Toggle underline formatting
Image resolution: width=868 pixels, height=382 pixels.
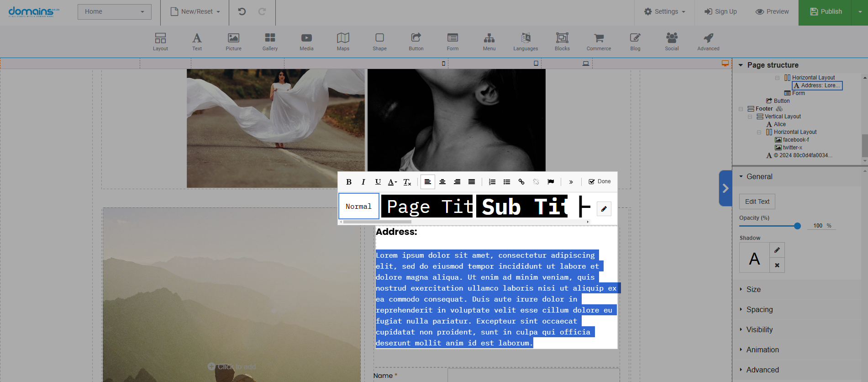coord(378,182)
